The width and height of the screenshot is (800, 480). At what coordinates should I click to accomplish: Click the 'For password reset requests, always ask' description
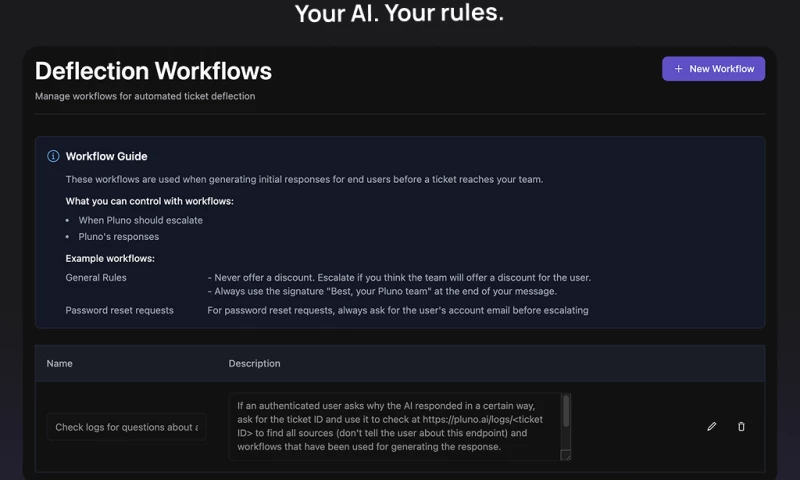pyautogui.click(x=397, y=310)
